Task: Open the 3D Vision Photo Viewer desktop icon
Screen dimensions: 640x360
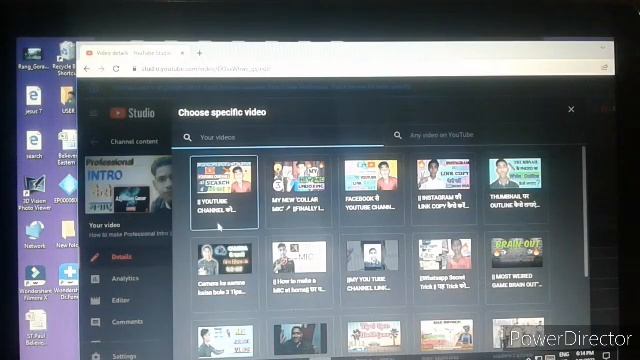Action: [35, 193]
